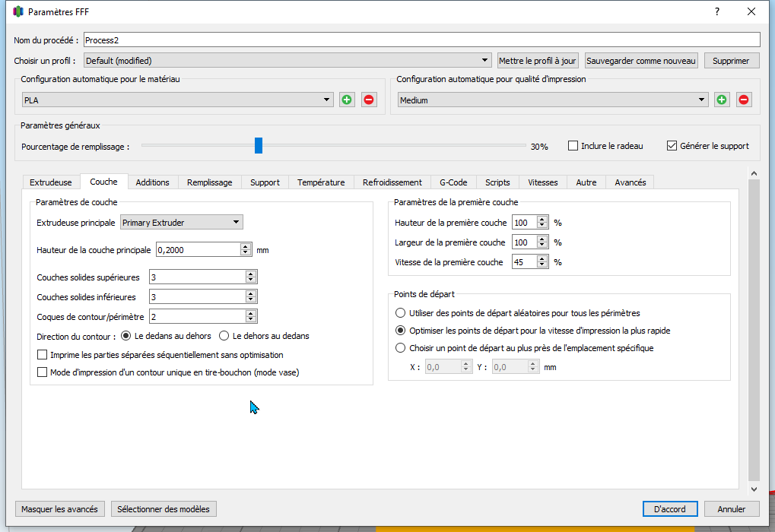This screenshot has width=775, height=532.
Task: Open the Scripts tab
Action: point(497,182)
